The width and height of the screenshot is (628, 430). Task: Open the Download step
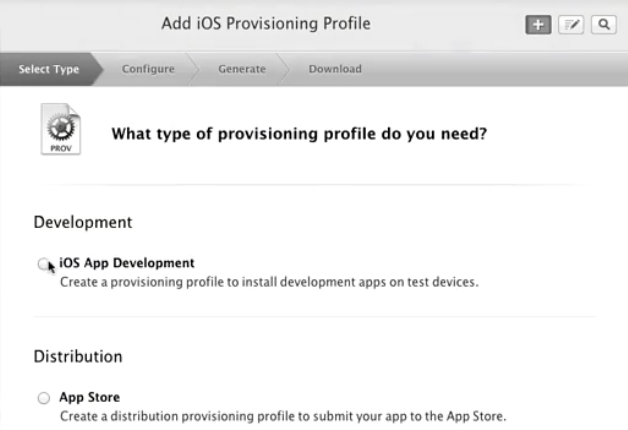[335, 69]
